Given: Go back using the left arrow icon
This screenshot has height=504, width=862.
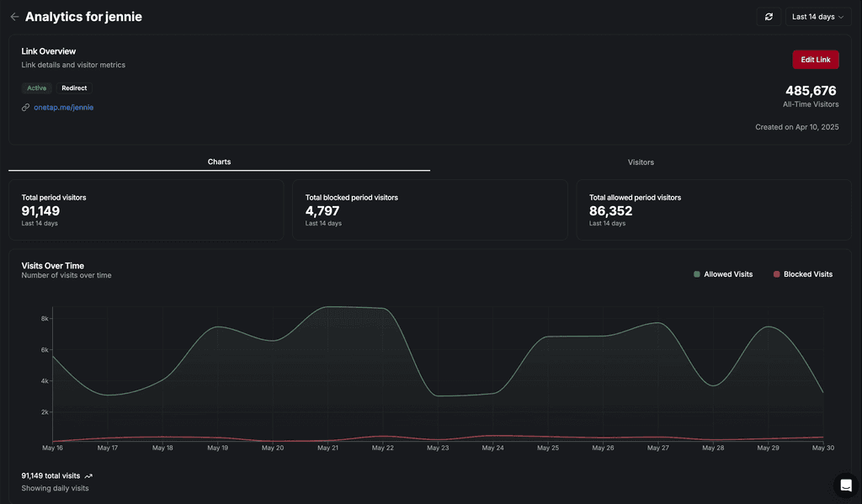Looking at the screenshot, I should coord(14,17).
